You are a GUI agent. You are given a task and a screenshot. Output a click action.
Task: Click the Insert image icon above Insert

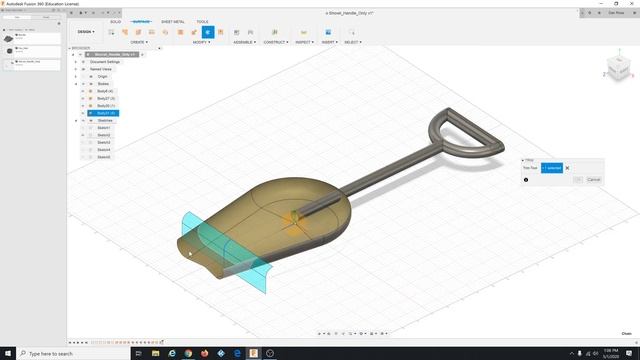(328, 32)
